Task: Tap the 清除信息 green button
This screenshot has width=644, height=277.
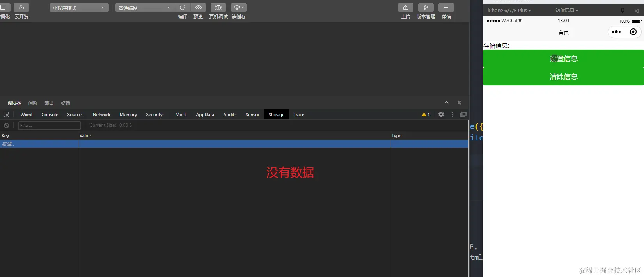Action: click(x=563, y=76)
